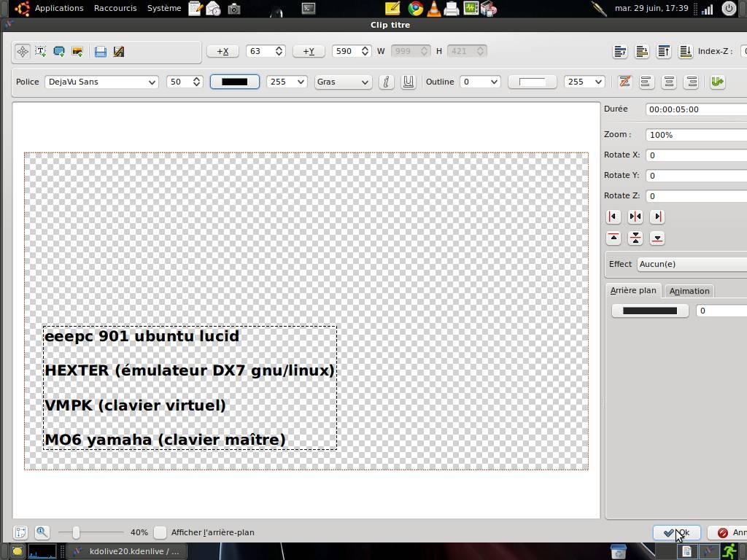This screenshot has height=560, width=747.
Task: Click the X position stepper arrows
Action: pyautogui.click(x=279, y=52)
